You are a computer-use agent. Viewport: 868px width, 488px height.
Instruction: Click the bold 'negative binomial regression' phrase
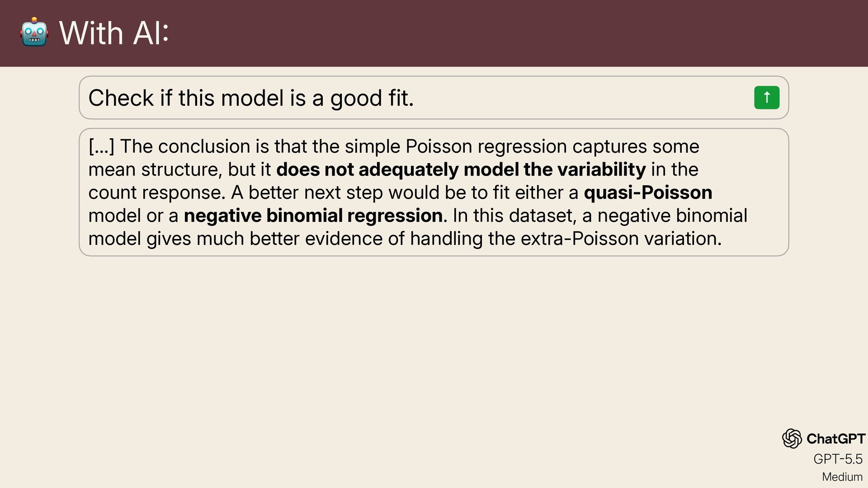tap(313, 216)
